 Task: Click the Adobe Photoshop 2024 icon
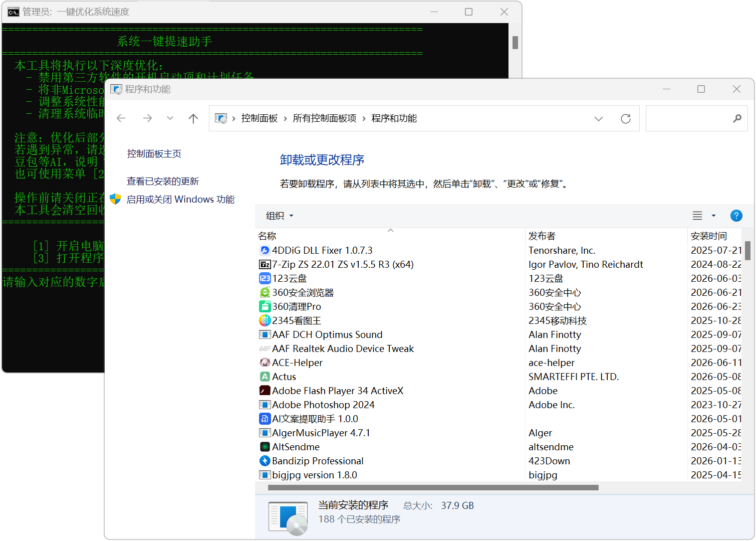tap(265, 405)
